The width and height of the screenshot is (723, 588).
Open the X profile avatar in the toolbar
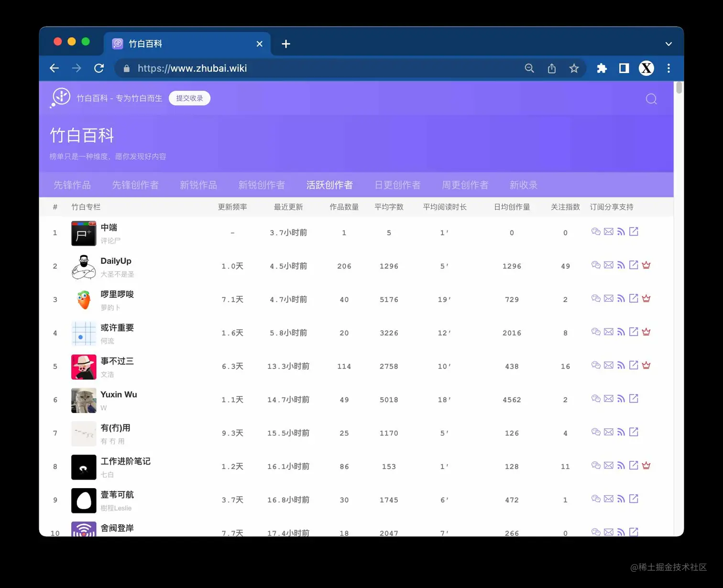coord(646,68)
